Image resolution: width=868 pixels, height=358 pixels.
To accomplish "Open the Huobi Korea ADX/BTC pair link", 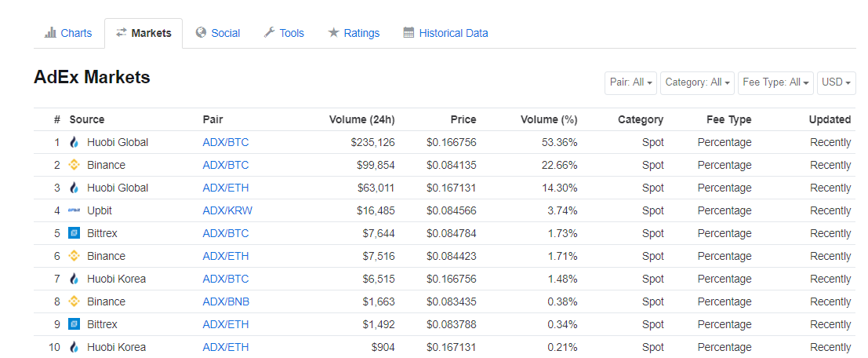I will coord(226,279).
